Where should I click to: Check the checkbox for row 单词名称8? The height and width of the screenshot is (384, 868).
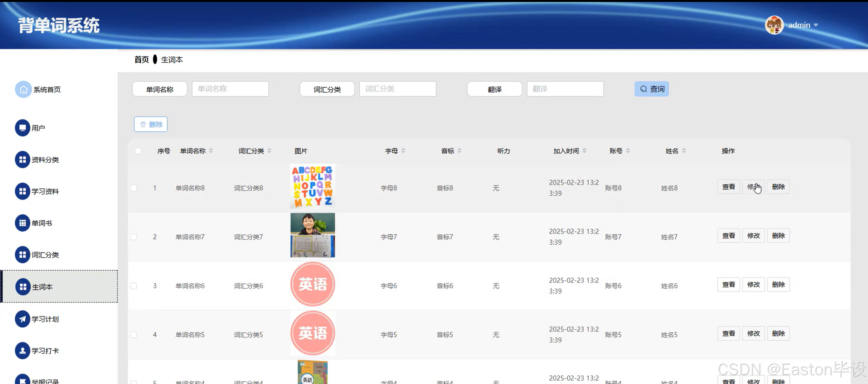(x=133, y=188)
